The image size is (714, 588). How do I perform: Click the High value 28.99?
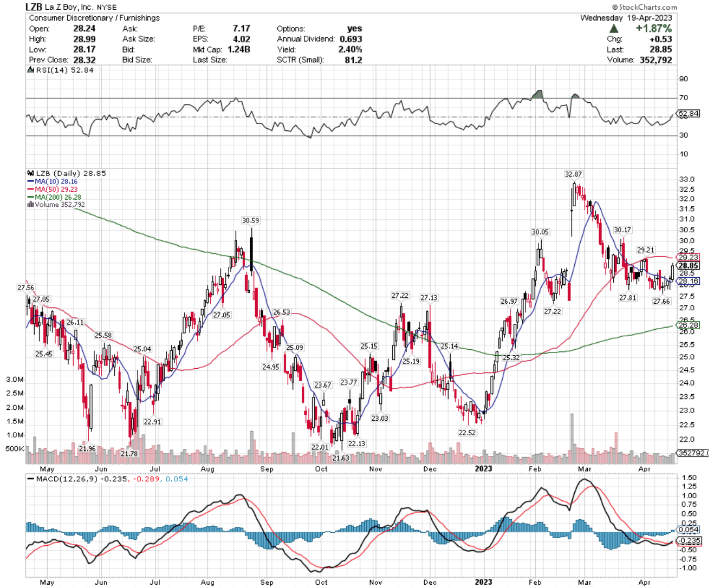[85, 38]
